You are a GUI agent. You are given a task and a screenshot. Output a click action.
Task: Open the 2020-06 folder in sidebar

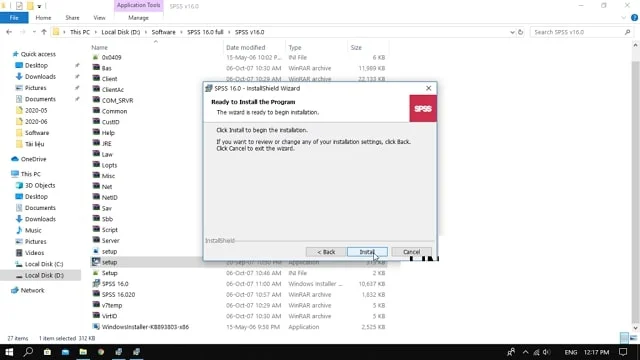pos(36,122)
